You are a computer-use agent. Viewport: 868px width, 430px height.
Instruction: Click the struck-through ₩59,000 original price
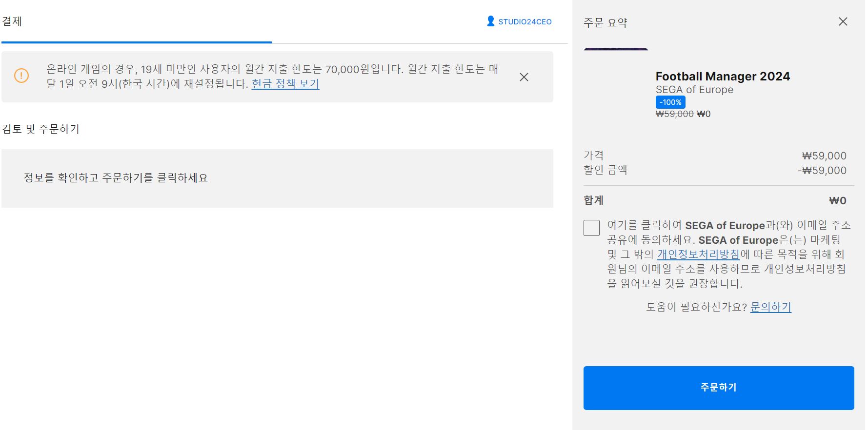pos(674,114)
